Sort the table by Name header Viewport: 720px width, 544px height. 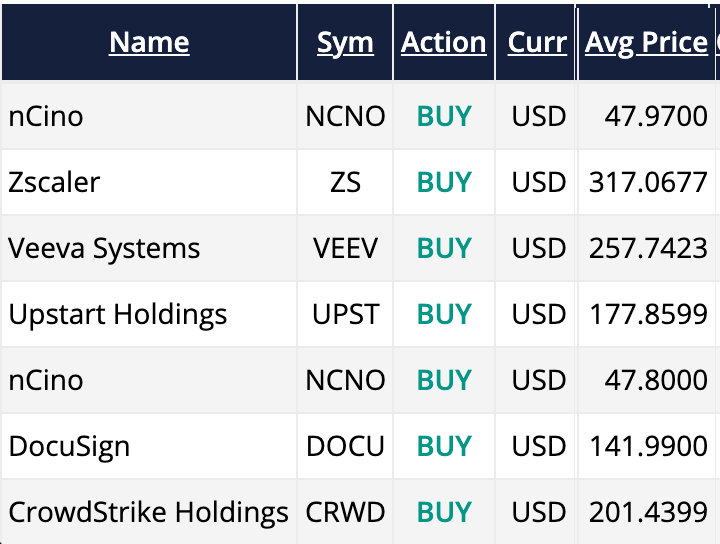pyautogui.click(x=149, y=42)
